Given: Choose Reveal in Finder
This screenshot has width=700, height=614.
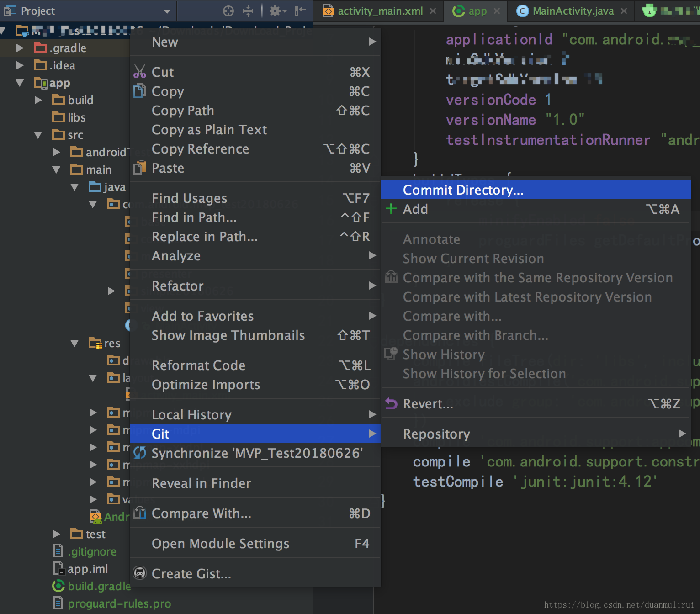Looking at the screenshot, I should coord(255,483).
